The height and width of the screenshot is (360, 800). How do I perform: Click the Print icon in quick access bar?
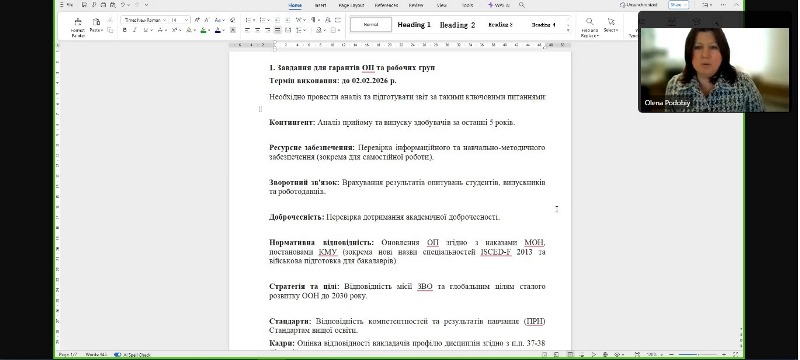tap(103, 5)
